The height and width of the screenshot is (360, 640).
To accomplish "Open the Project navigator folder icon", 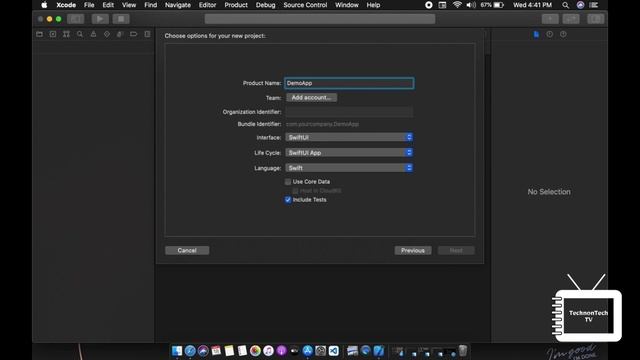I will pyautogui.click(x=40, y=34).
